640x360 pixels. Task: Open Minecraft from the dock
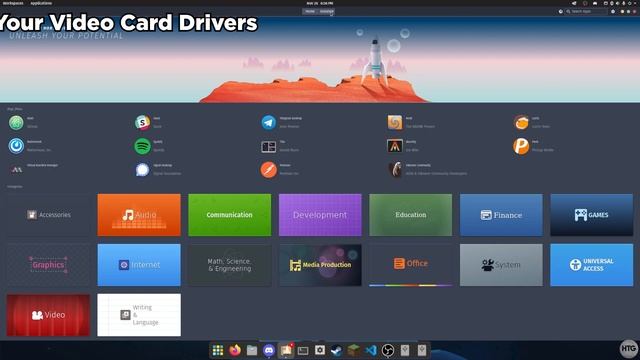(354, 350)
